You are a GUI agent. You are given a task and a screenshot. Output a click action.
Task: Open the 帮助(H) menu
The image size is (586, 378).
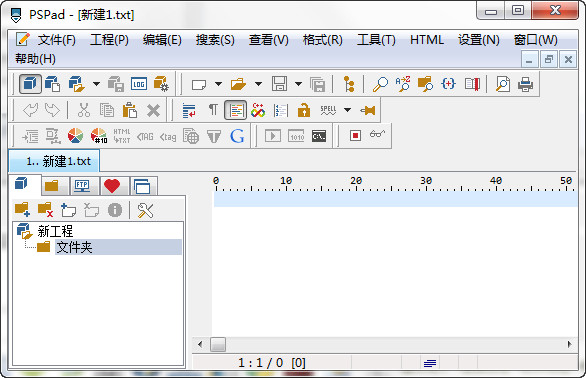pos(36,59)
